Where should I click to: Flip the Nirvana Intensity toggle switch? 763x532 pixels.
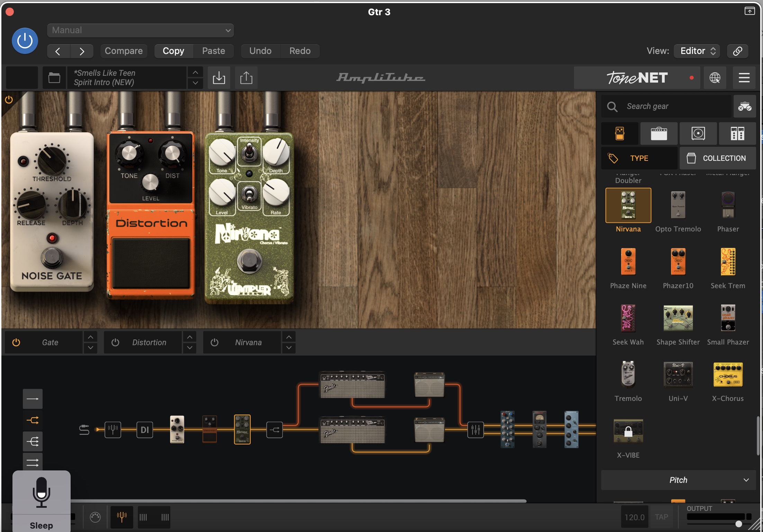(249, 153)
